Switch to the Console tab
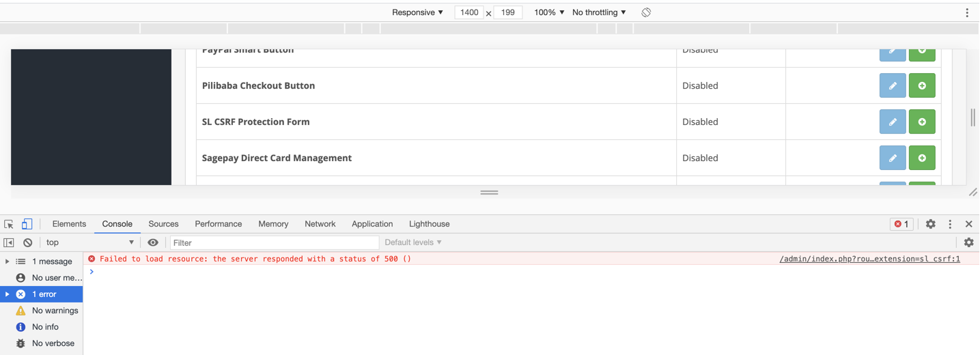 pos(117,224)
